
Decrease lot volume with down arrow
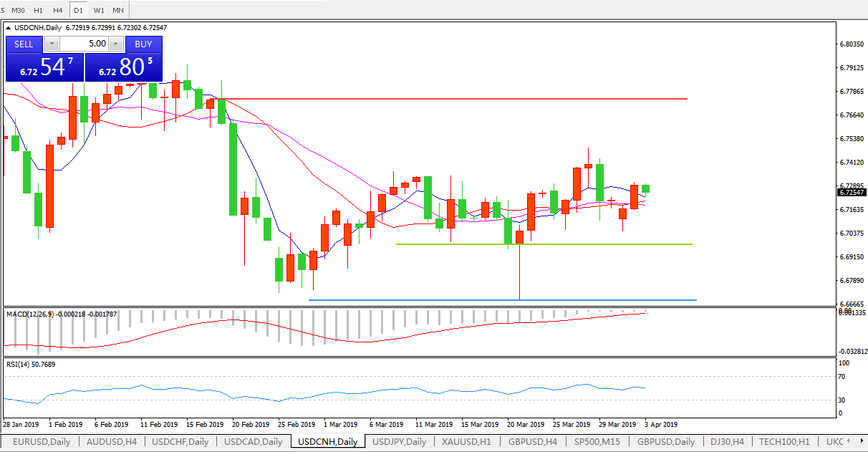coord(50,44)
